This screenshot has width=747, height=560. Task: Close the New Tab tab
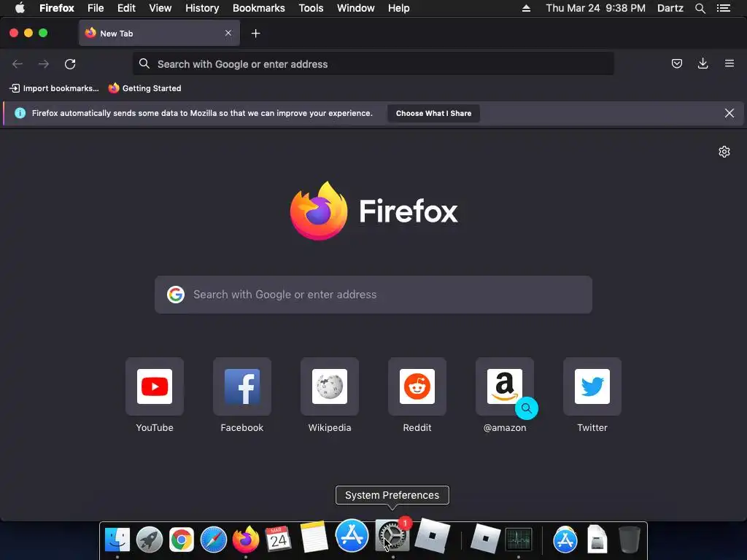coord(228,33)
